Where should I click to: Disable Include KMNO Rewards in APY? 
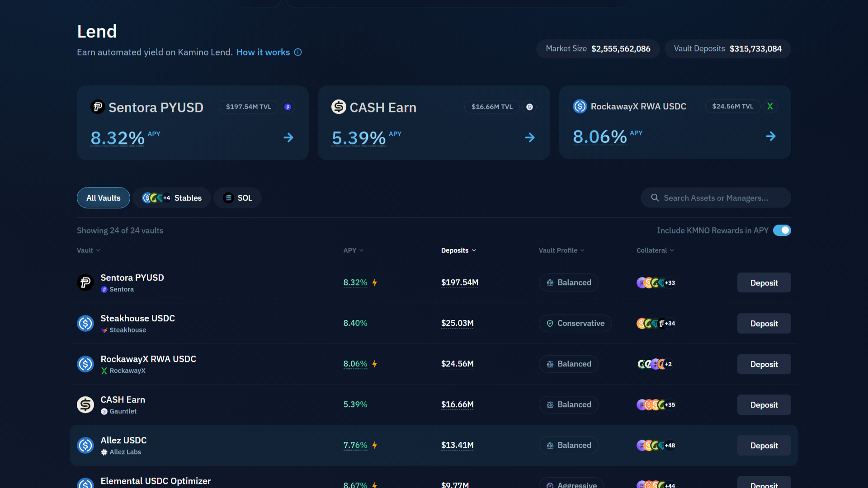pos(782,230)
